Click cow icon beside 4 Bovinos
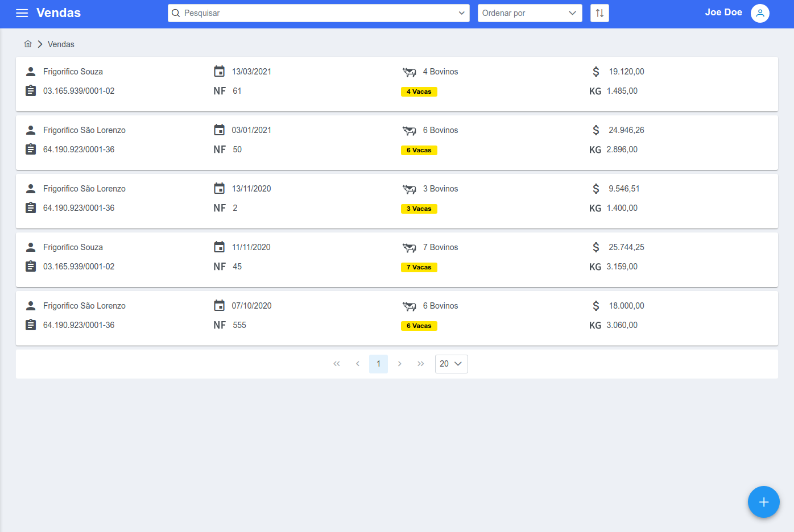 point(410,72)
